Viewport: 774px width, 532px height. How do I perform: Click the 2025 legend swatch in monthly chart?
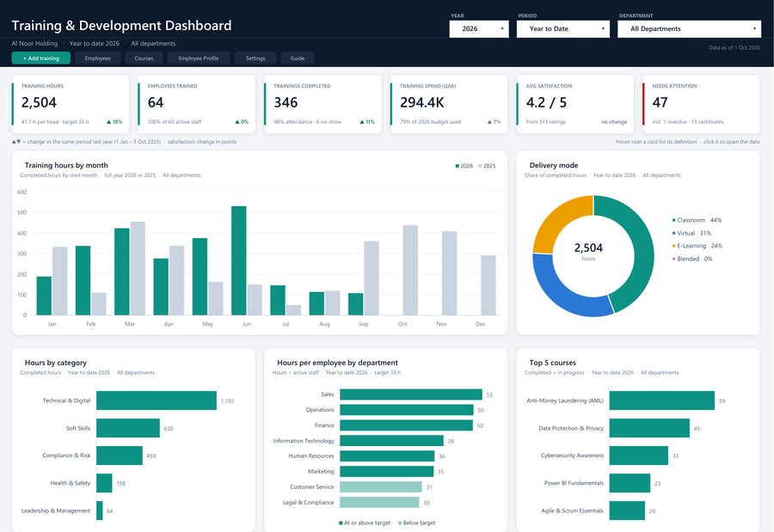pos(480,166)
